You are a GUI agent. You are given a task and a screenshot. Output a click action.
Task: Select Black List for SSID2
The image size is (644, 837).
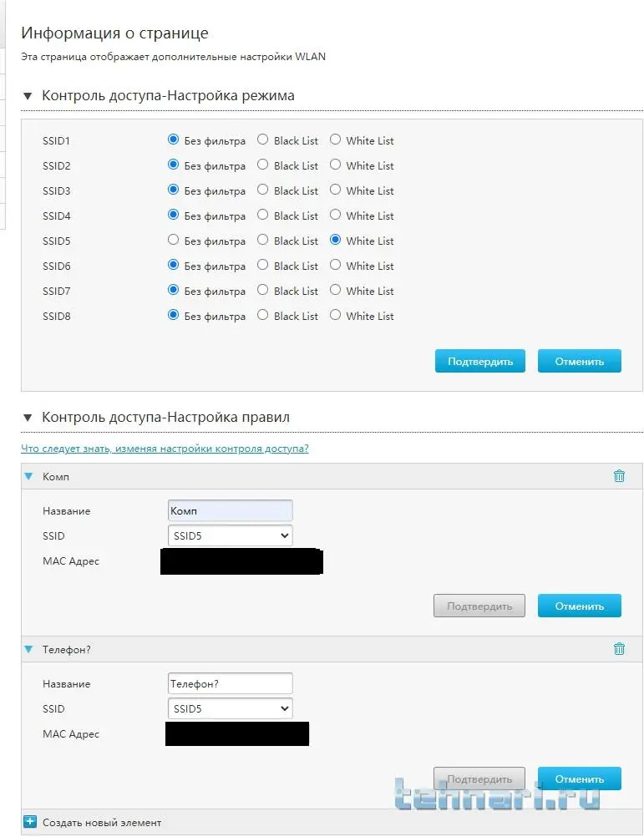262,165
